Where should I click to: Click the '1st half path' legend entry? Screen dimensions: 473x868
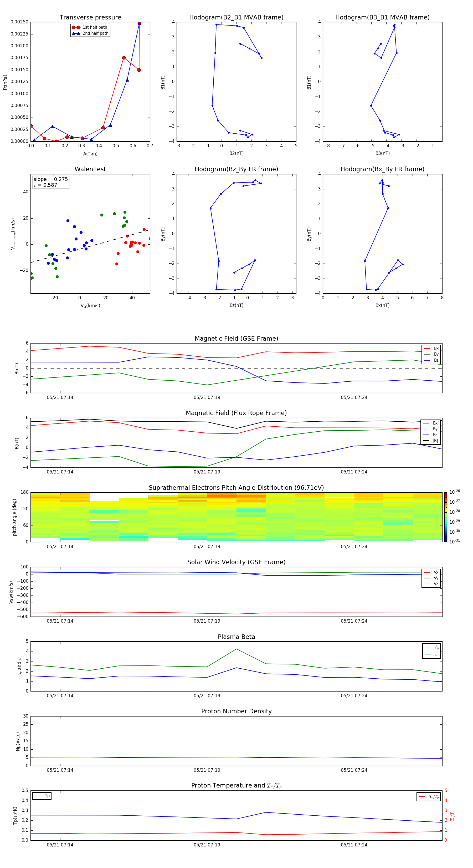pyautogui.click(x=90, y=27)
